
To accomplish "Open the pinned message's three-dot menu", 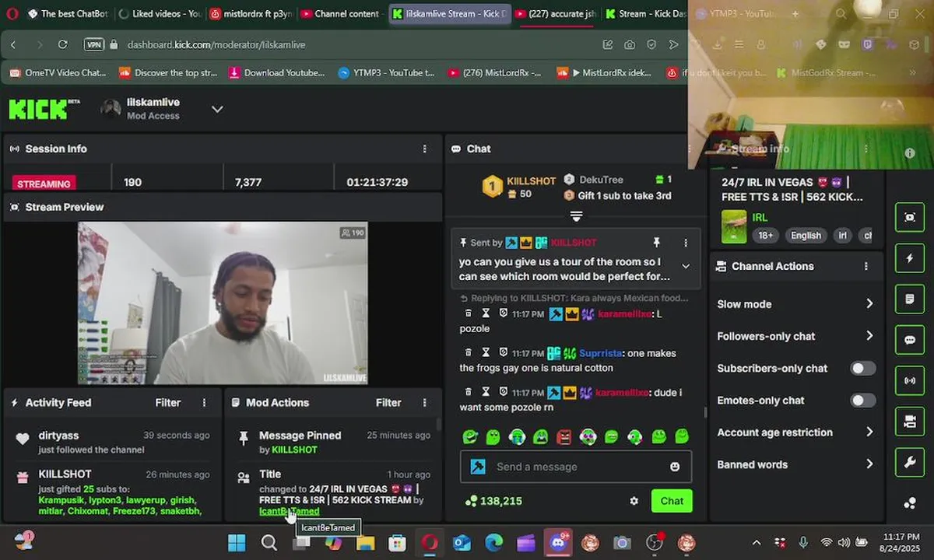I will (x=686, y=243).
